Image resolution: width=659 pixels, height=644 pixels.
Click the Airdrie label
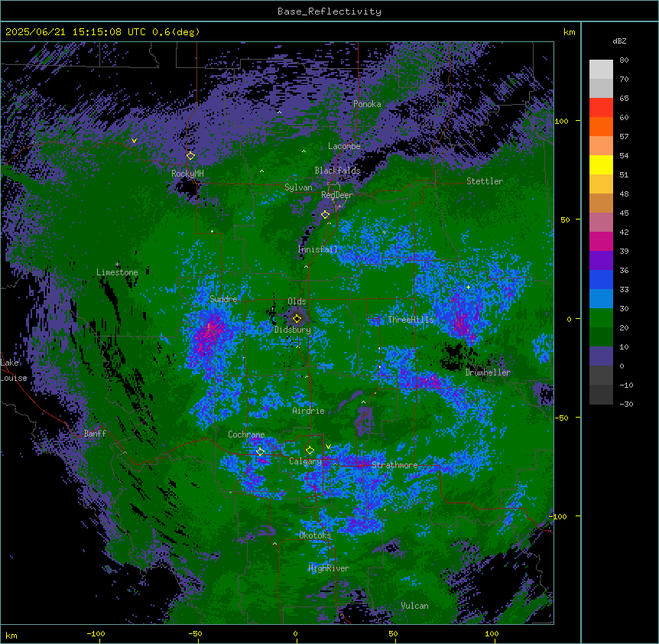click(x=309, y=411)
